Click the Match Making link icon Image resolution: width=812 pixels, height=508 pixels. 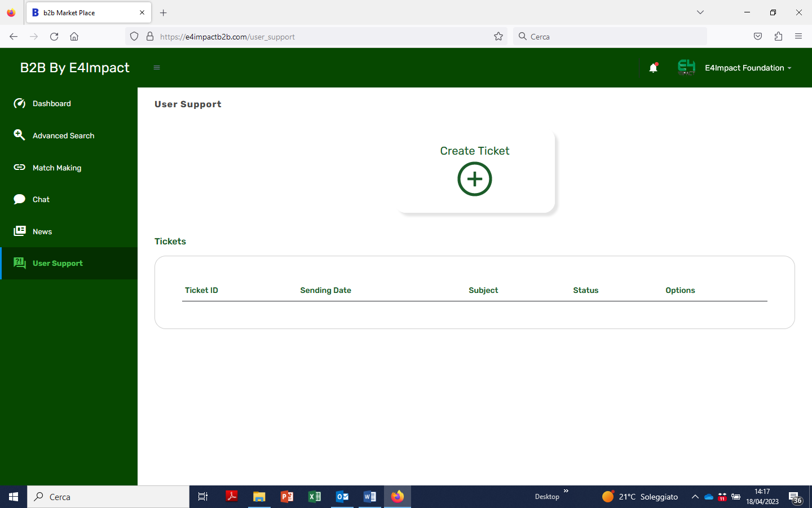pos(20,167)
